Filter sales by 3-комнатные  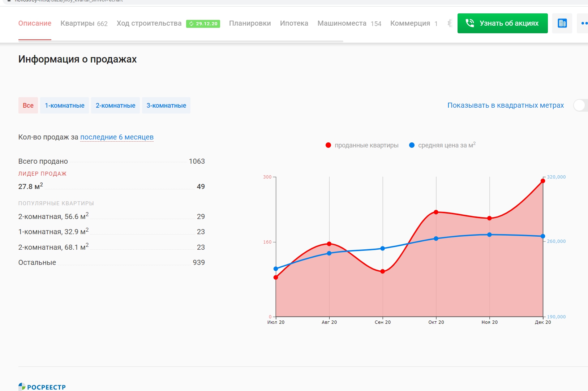166,106
